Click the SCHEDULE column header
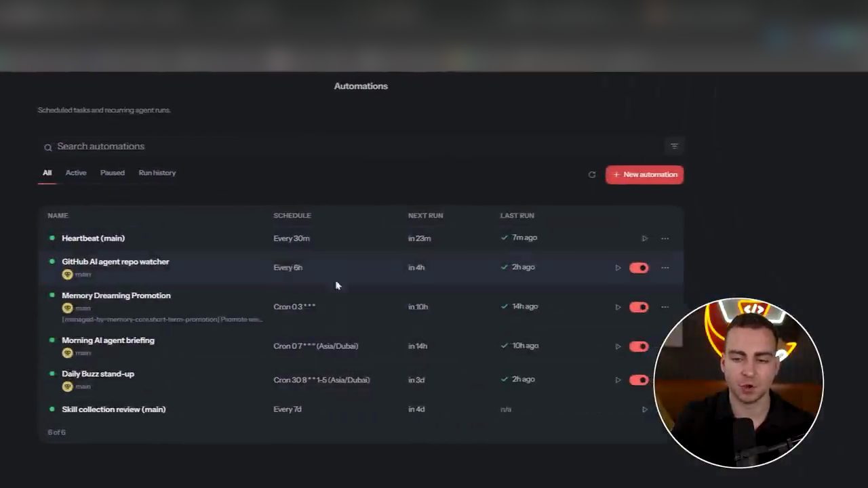 coord(292,216)
